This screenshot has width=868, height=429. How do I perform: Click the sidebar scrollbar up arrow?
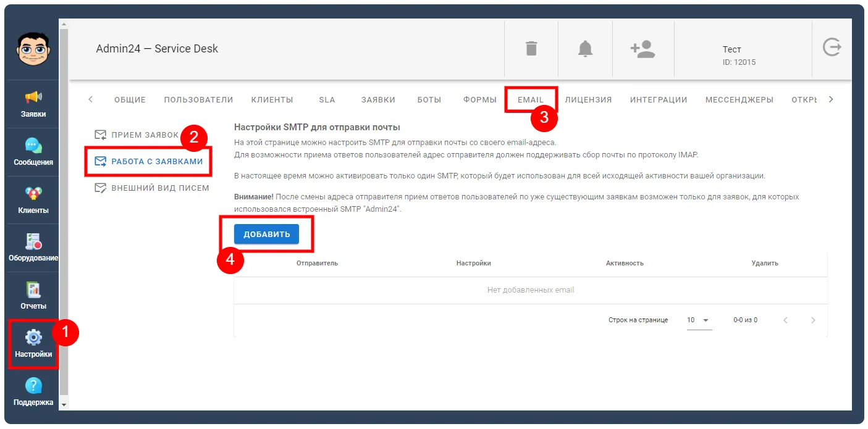(64, 23)
